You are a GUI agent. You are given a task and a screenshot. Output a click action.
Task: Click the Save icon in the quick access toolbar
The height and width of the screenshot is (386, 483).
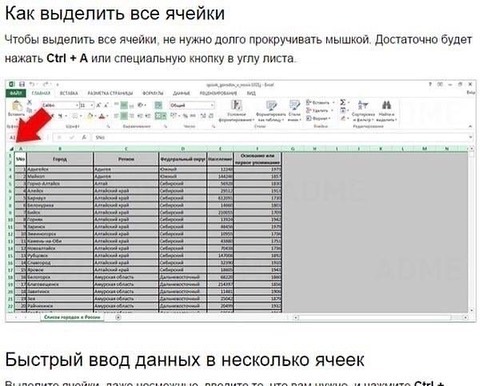(x=22, y=84)
